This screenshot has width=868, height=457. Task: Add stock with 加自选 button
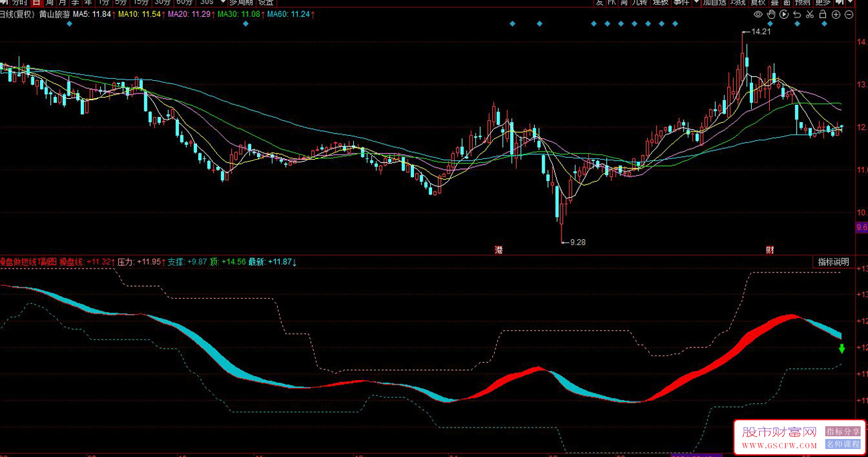coord(714,3)
